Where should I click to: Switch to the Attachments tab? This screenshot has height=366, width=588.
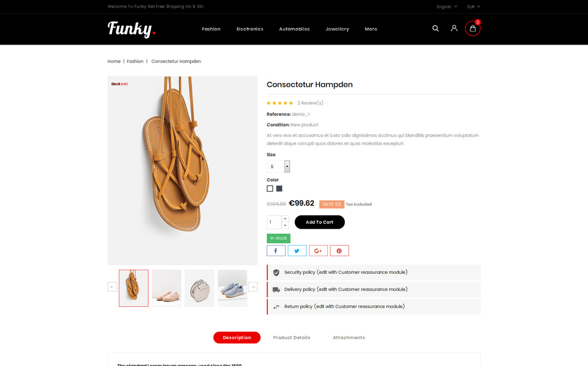pyautogui.click(x=349, y=337)
